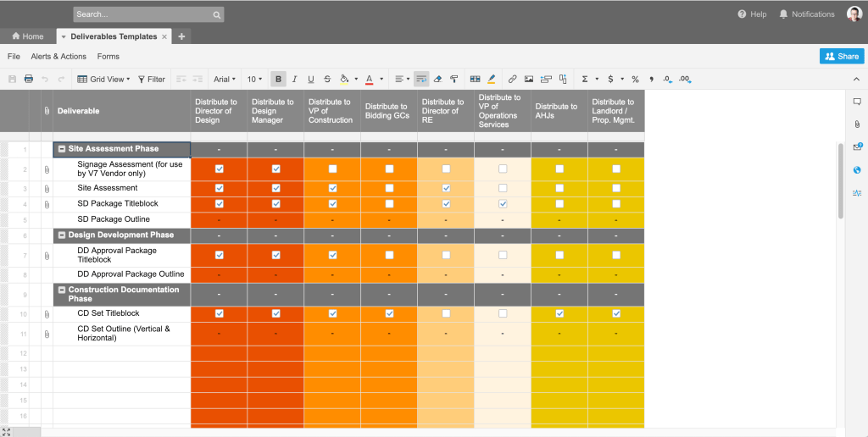Click the clear formatting eraser icon

pos(437,79)
